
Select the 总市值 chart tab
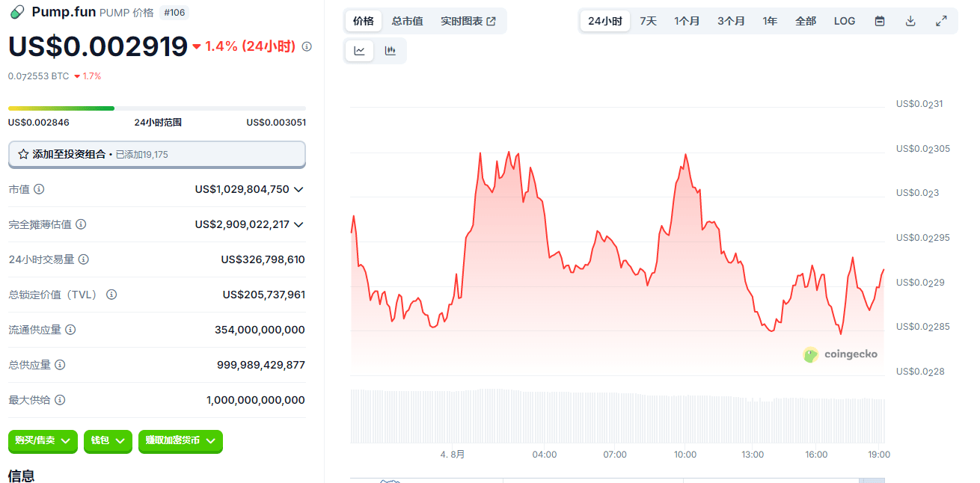coord(408,21)
